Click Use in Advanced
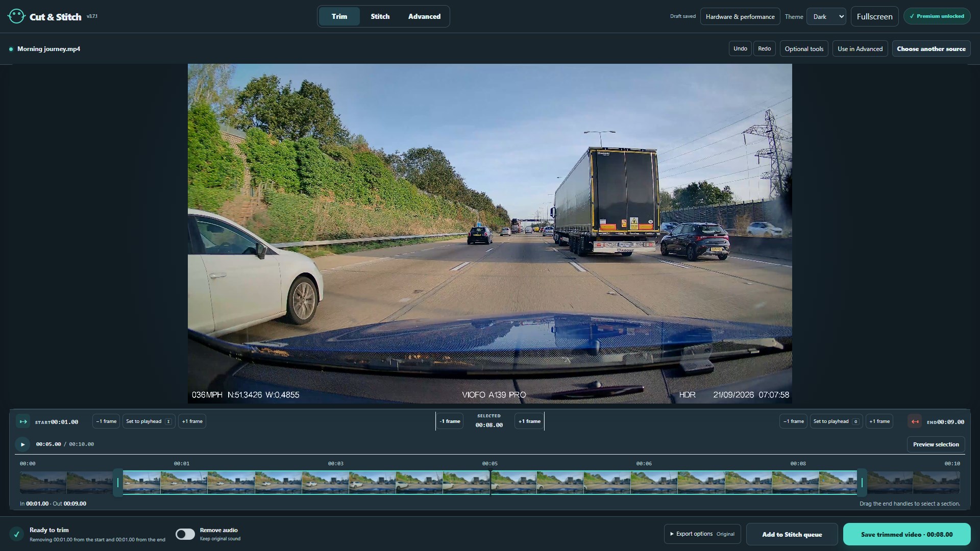980x551 pixels. coord(860,49)
